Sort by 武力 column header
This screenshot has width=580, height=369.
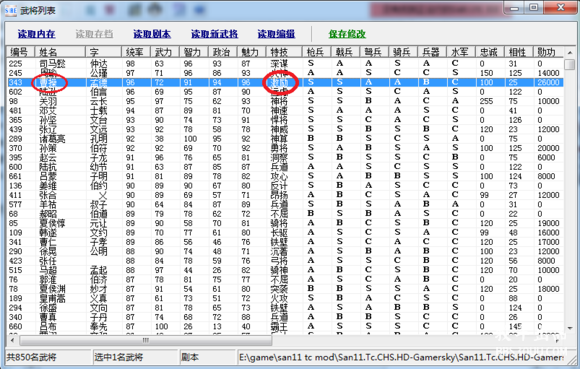[x=165, y=52]
